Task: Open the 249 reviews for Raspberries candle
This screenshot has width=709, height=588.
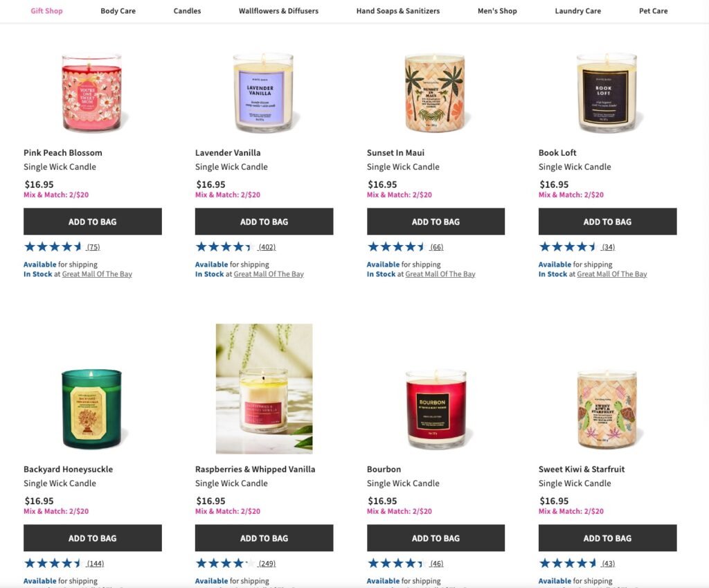Action: [x=267, y=564]
